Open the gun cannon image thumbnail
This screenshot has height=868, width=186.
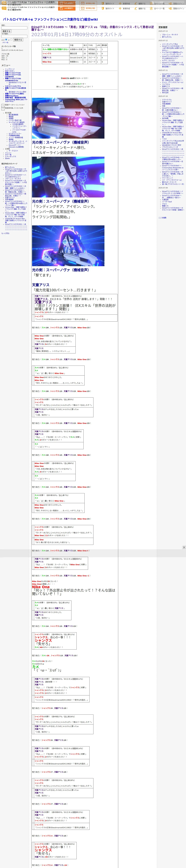pos(68,118)
